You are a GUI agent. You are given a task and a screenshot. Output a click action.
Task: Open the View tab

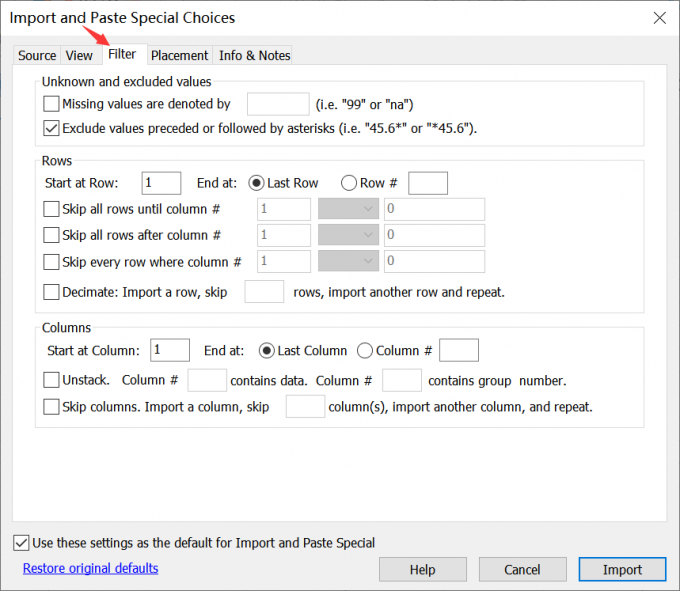pos(79,56)
